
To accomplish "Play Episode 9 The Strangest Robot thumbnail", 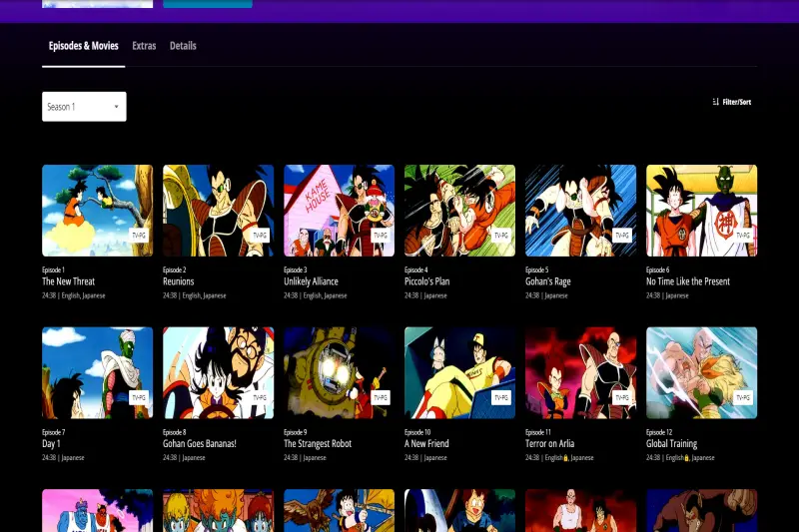I will pos(339,372).
